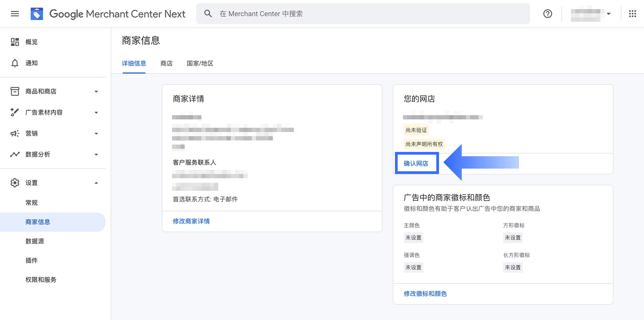
Task: Switch to the 国家/地区 tab
Action: pyautogui.click(x=200, y=63)
